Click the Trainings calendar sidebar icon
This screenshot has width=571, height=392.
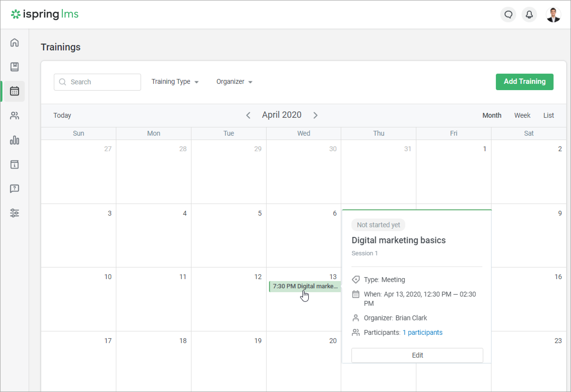15,91
